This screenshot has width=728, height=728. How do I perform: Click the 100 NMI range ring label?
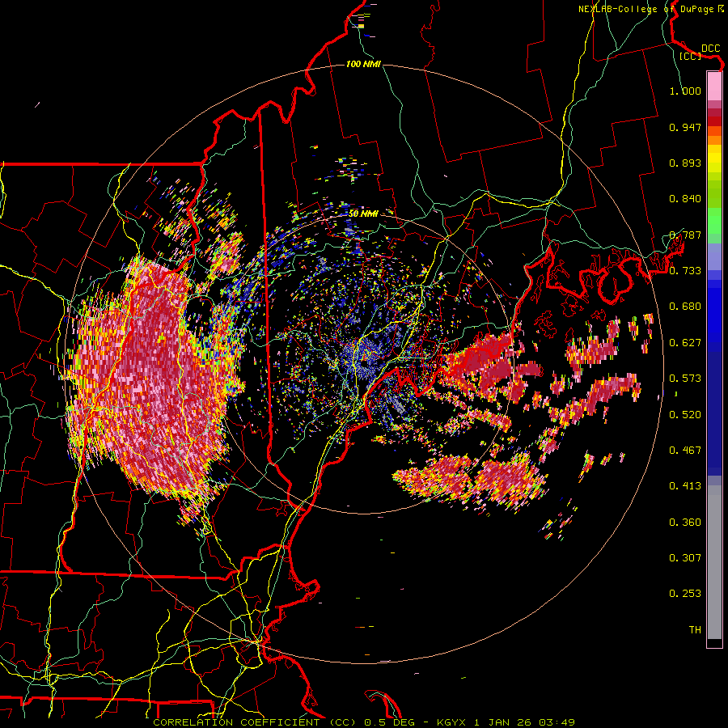[x=363, y=64]
